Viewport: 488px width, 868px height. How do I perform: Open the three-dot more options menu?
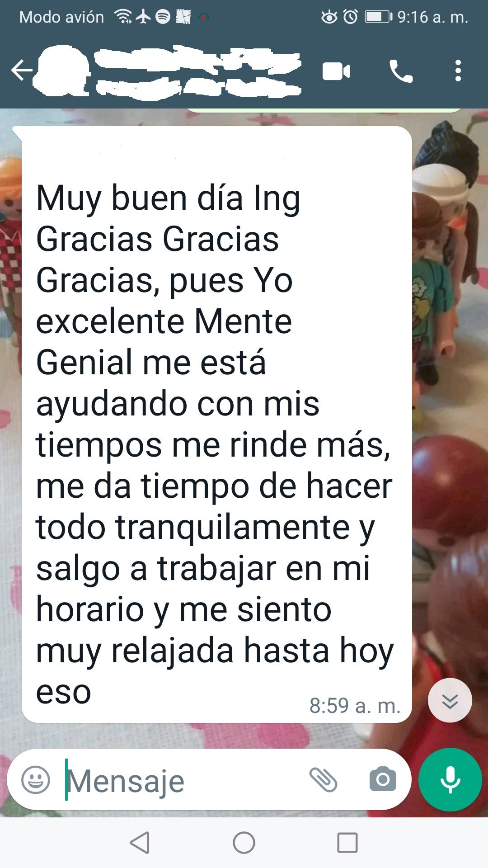coord(458,71)
